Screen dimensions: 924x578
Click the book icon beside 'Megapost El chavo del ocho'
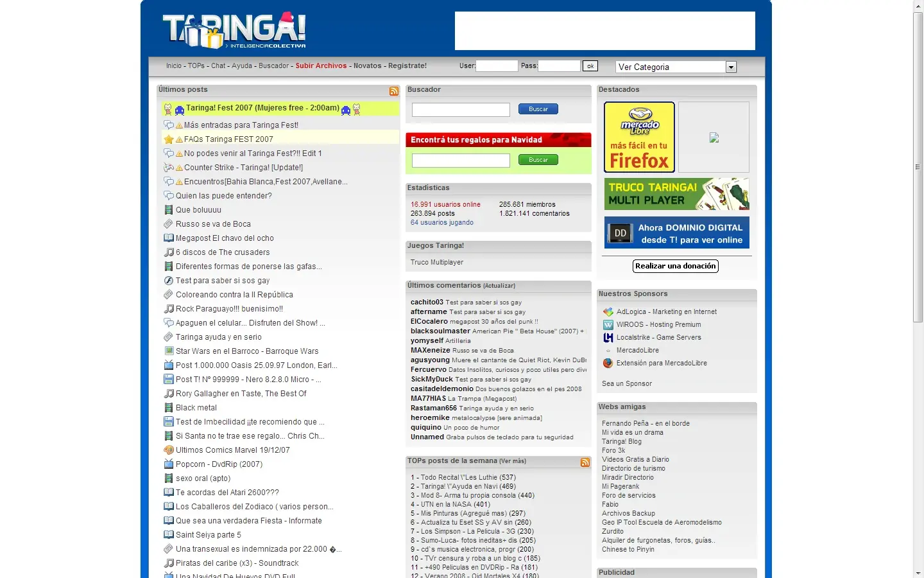169,238
